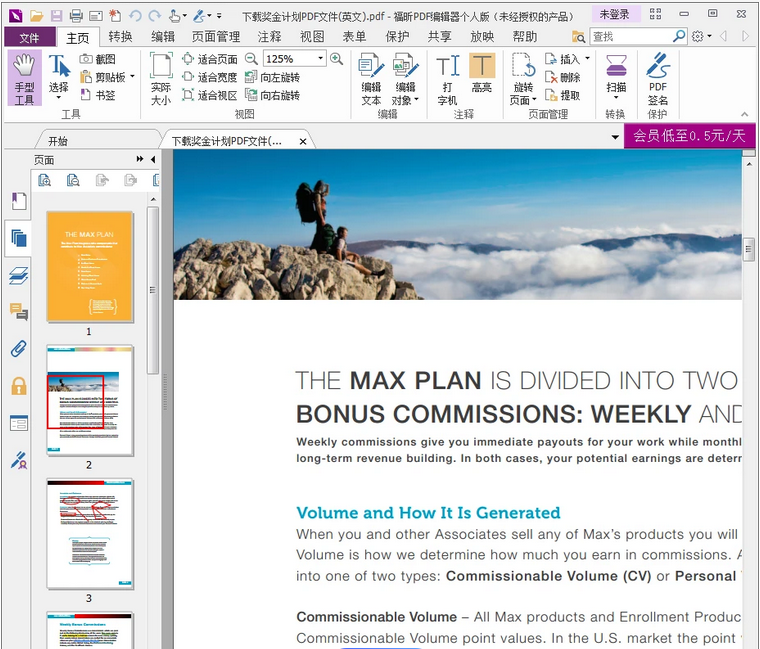Click the Scan (扫描) button
The width and height of the screenshot is (760, 649).
(616, 77)
